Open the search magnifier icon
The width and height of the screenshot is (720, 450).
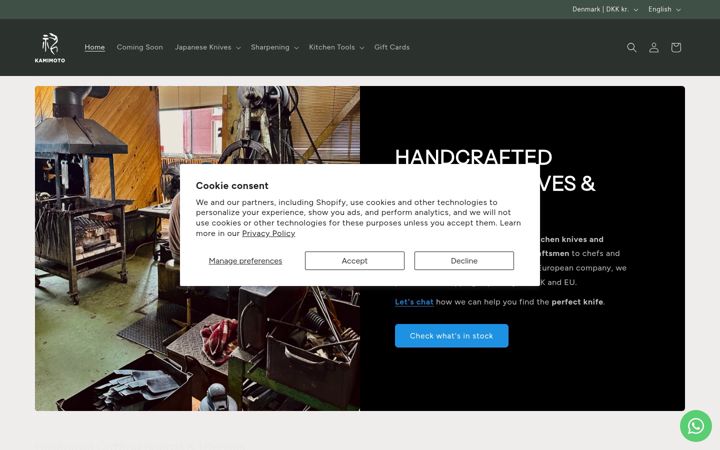(x=631, y=47)
